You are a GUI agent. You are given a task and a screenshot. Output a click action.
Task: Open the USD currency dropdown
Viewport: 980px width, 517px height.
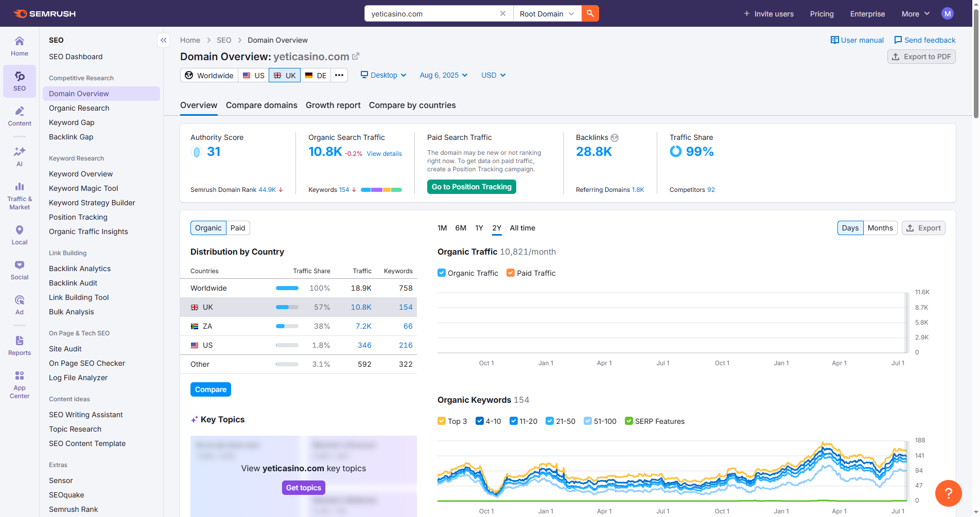point(493,75)
